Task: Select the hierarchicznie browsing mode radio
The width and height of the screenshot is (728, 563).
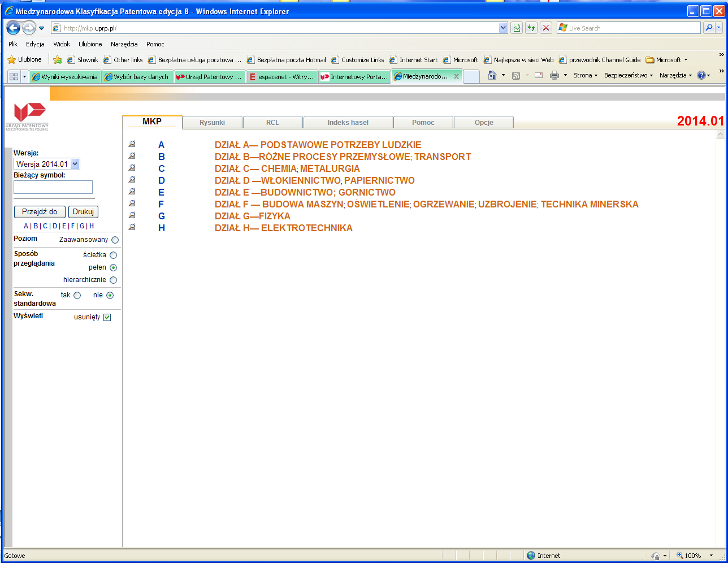Action: click(x=113, y=280)
